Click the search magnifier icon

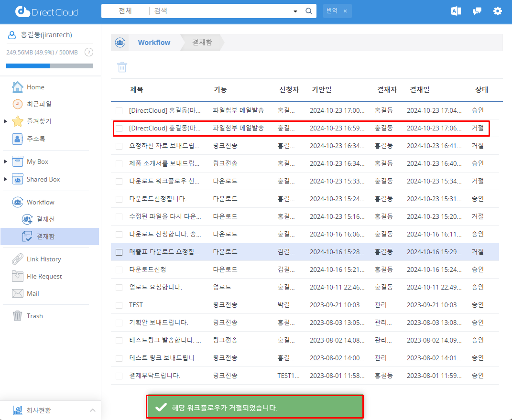[309, 11]
